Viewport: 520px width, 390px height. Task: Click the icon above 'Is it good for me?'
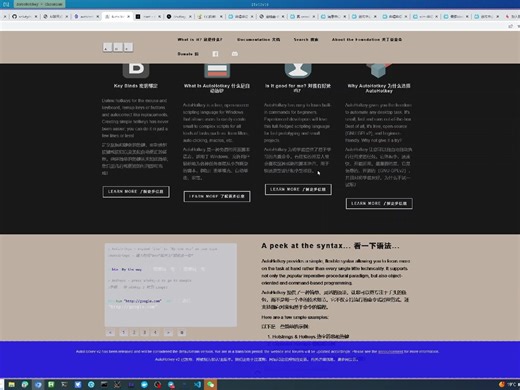click(x=298, y=70)
